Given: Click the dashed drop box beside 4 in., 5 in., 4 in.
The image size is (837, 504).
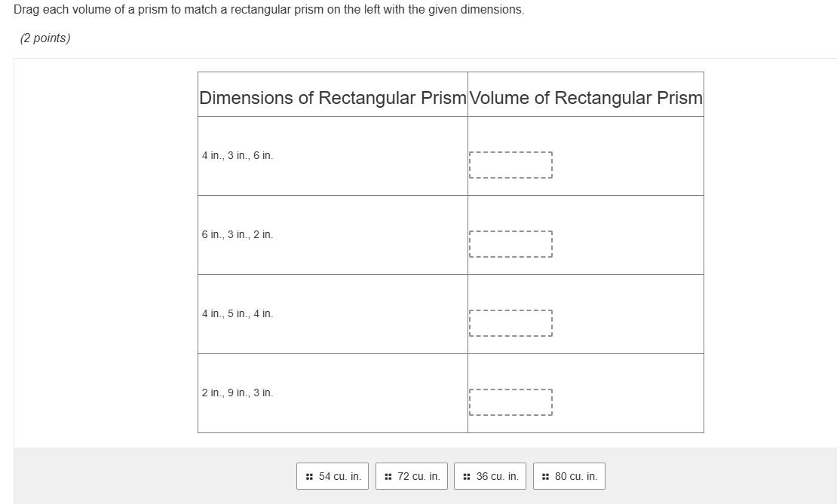Looking at the screenshot, I should 511,323.
